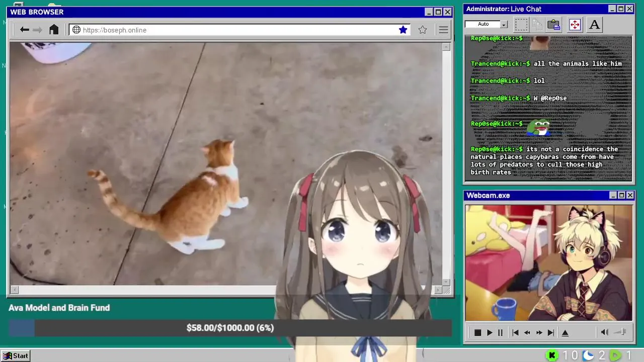The width and height of the screenshot is (644, 362).
Task: Click the Pepe frog emote in chat
Action: (x=539, y=127)
